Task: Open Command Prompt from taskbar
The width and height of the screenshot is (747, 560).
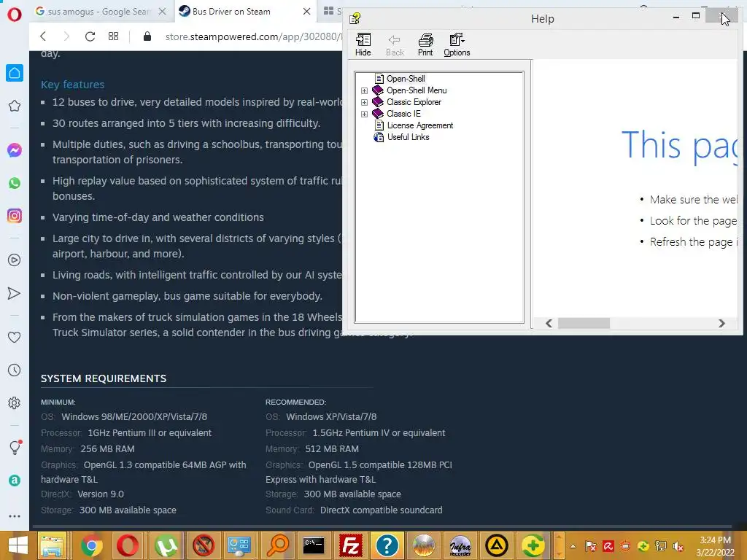Action: coord(314,545)
